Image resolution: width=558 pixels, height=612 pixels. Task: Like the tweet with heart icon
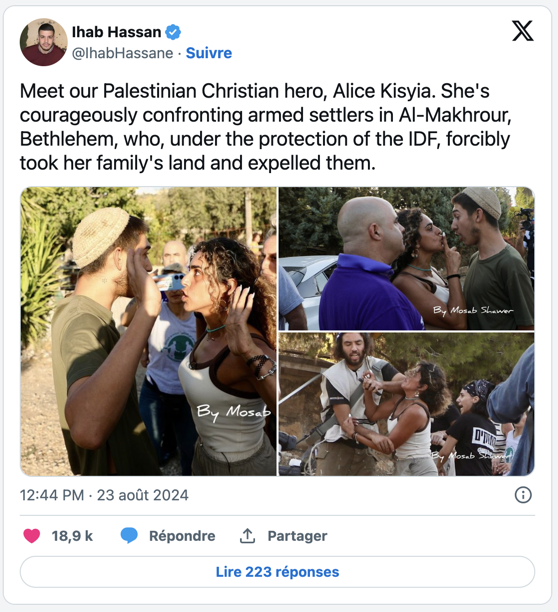[x=32, y=536]
